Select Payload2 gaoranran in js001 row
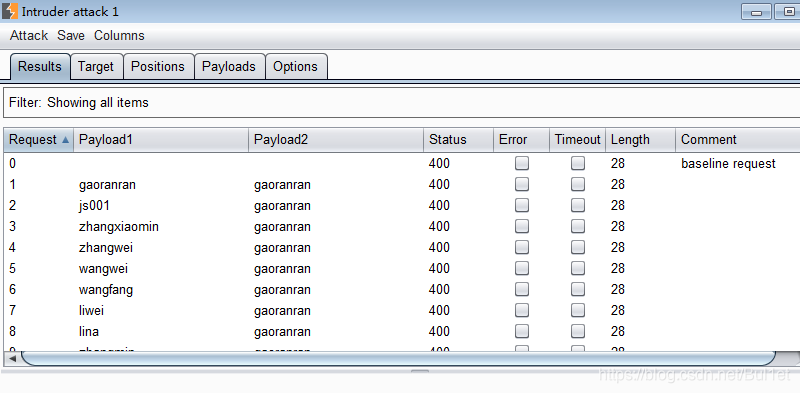 coord(282,206)
